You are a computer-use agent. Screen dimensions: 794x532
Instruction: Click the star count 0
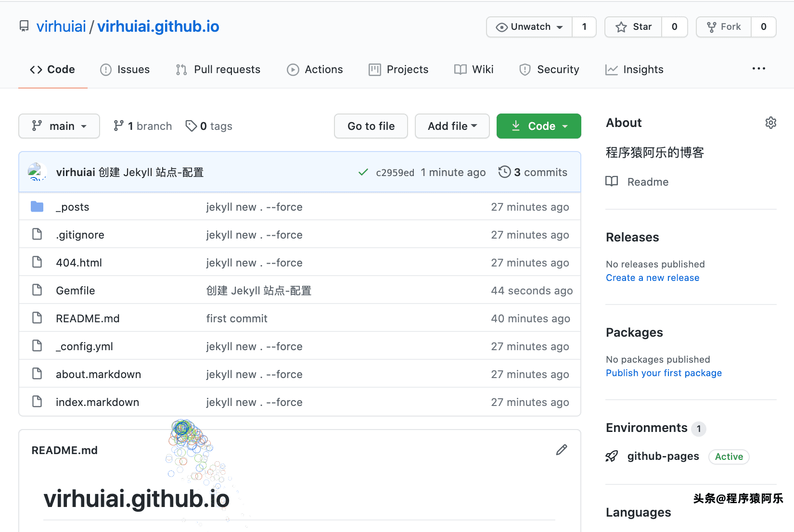tap(675, 27)
